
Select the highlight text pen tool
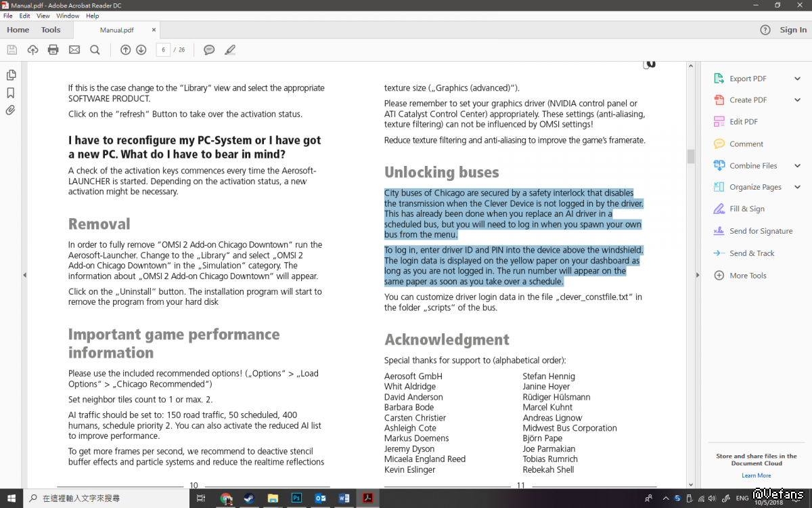[x=230, y=49]
